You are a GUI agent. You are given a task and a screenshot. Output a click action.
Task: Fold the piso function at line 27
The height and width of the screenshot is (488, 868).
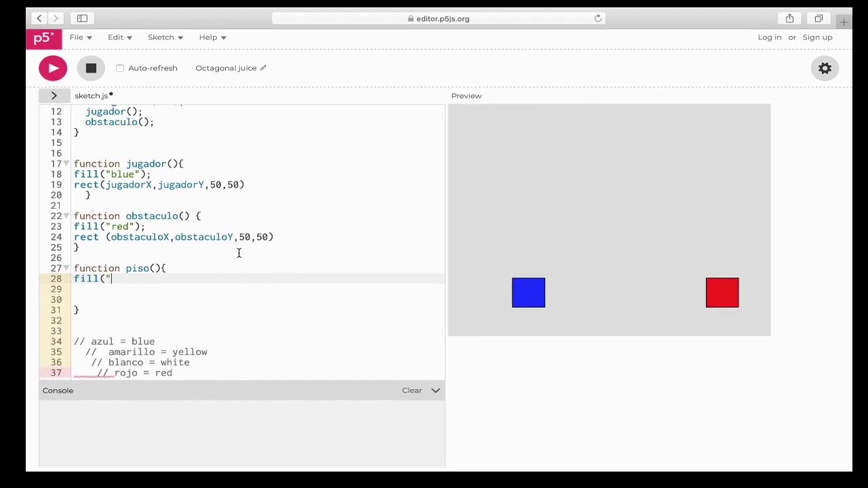(x=66, y=268)
